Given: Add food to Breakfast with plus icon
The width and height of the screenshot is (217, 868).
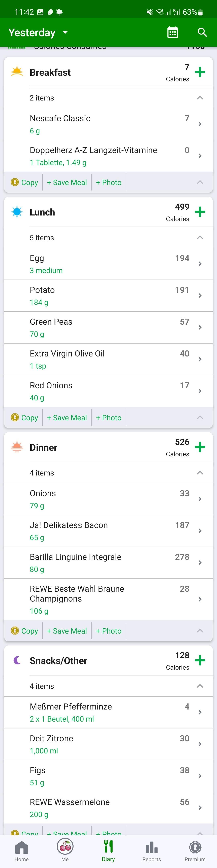Looking at the screenshot, I should 200,72.
